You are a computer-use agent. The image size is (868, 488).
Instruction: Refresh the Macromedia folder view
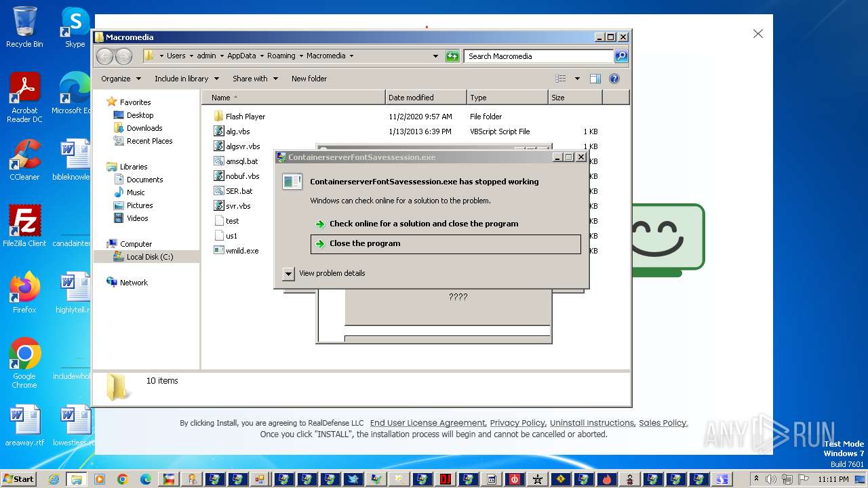tap(452, 56)
